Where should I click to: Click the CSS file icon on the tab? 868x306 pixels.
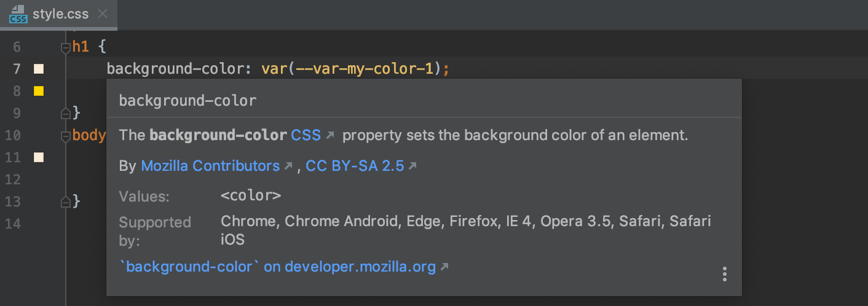click(x=18, y=14)
